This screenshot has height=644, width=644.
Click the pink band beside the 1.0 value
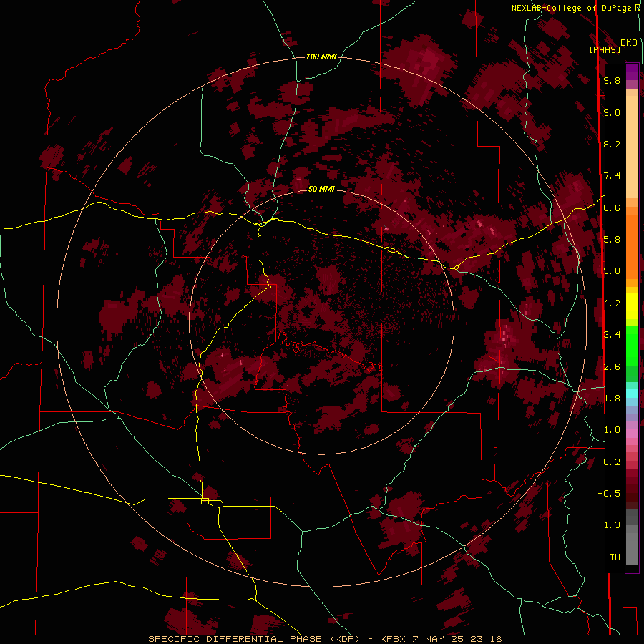click(x=632, y=434)
